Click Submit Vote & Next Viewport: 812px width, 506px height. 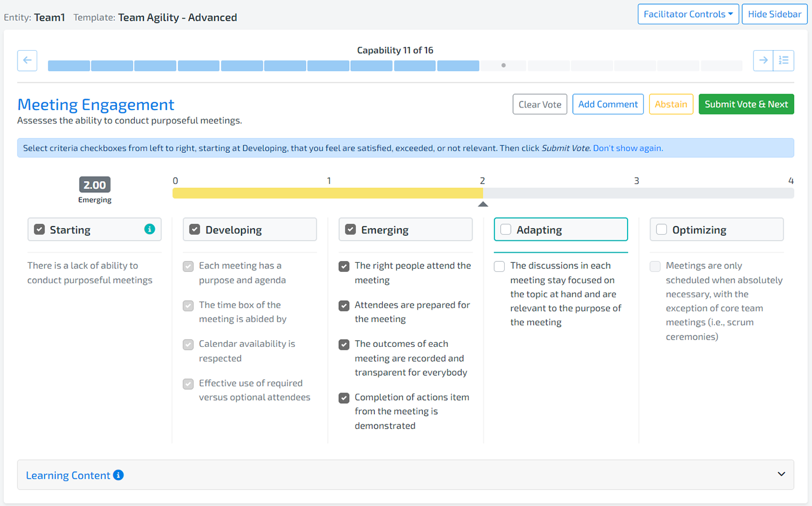pos(746,104)
